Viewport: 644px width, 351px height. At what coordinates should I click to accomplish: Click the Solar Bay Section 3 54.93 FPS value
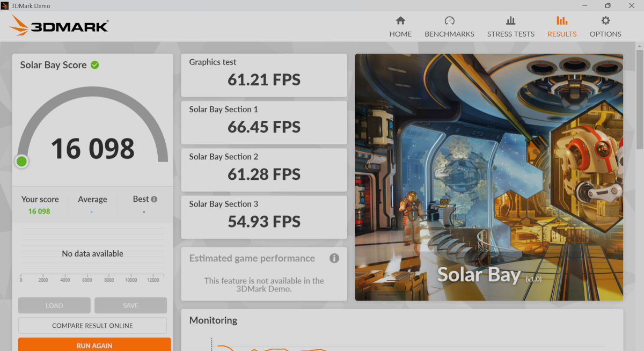pos(264,222)
